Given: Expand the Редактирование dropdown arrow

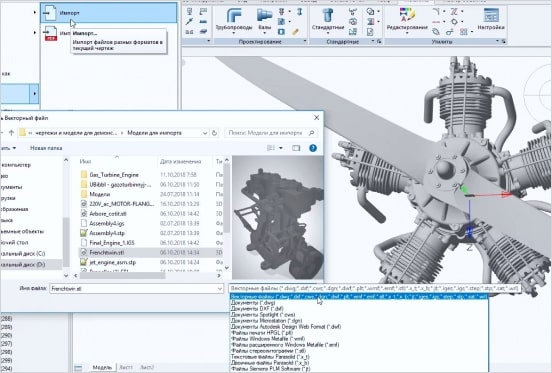Looking at the screenshot, I should (407, 33).
